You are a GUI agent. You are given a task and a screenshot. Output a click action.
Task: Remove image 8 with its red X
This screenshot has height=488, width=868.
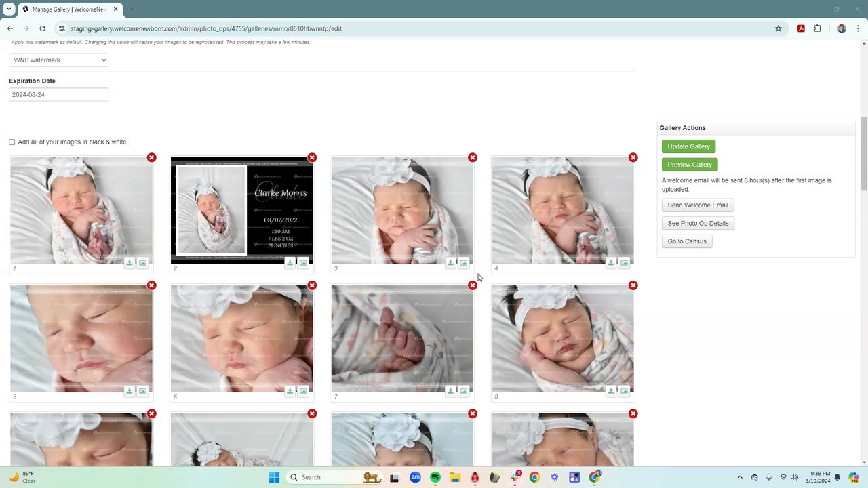tap(633, 285)
